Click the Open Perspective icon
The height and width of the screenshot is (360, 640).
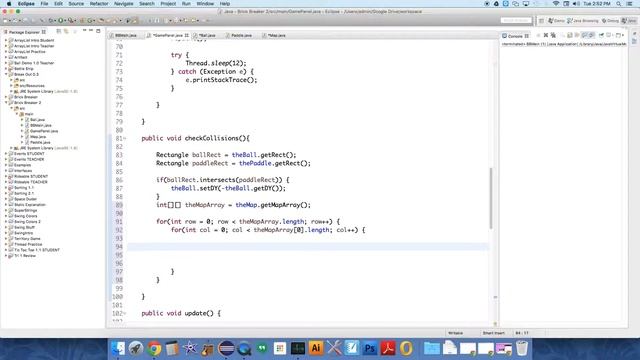point(541,20)
